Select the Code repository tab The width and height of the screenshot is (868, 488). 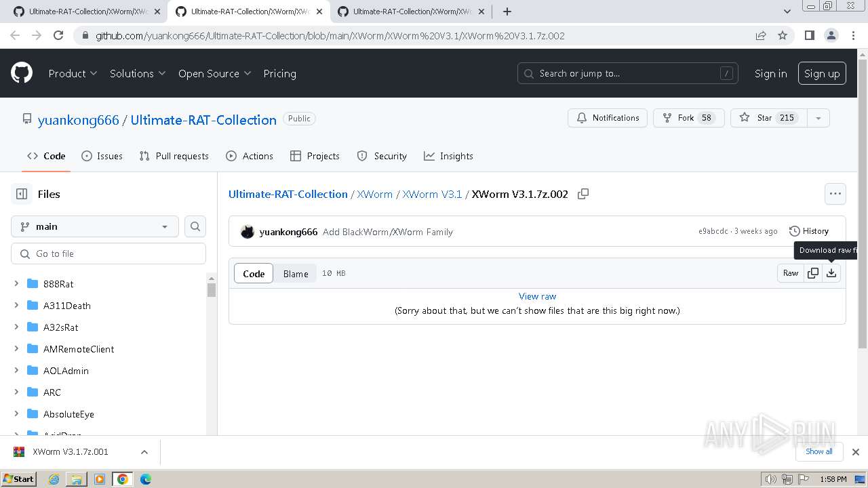click(46, 156)
